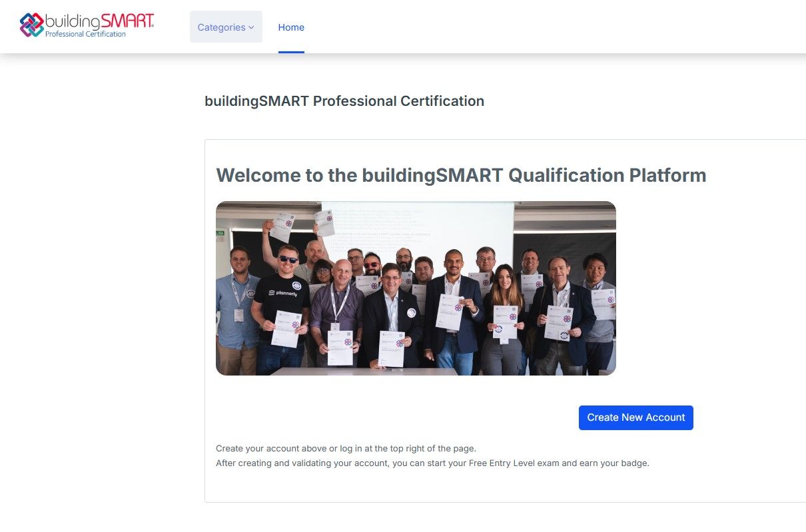Viewport: 806px width, 532px height.
Task: Click the buildingSMART Professional Certification page heading
Action: tap(344, 101)
